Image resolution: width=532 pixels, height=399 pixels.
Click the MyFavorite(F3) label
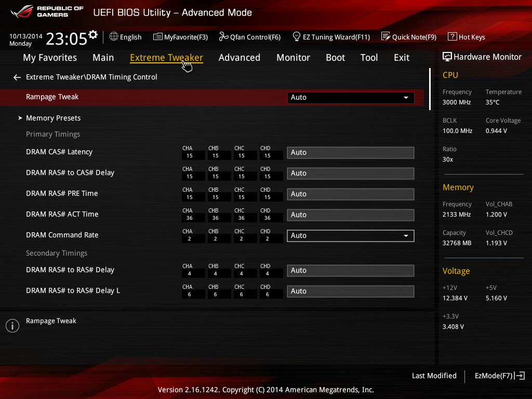pos(186,37)
